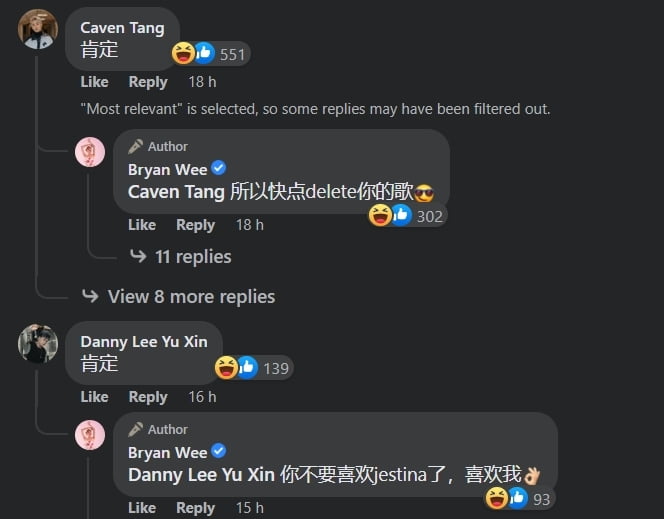Expand View 8 more replies
The height and width of the screenshot is (519, 664).
click(178, 296)
